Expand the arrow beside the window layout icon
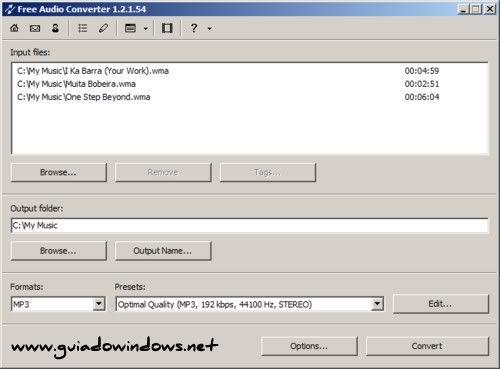This screenshot has width=500, height=369. 146,29
